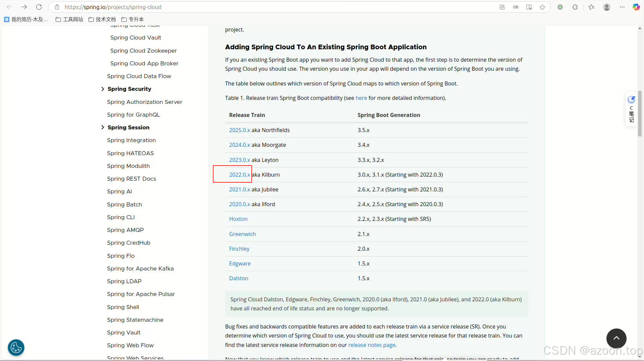Click the browser back arrow
The width and height of the screenshot is (644, 361).
pos(9,7)
